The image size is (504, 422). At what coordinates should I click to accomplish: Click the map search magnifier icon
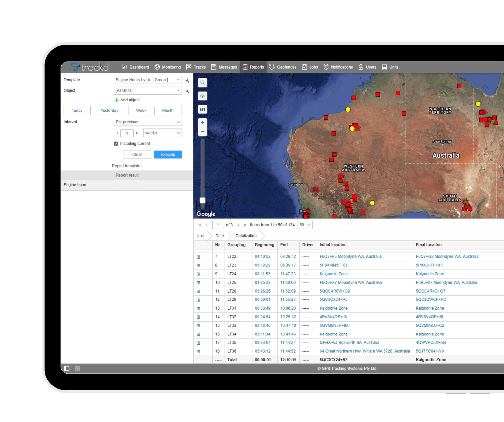pos(202,83)
